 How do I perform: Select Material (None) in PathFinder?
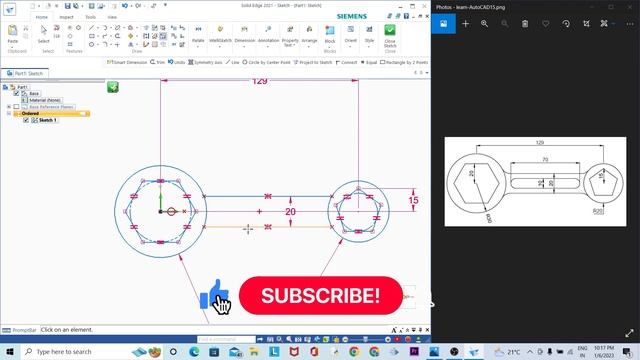(x=45, y=100)
